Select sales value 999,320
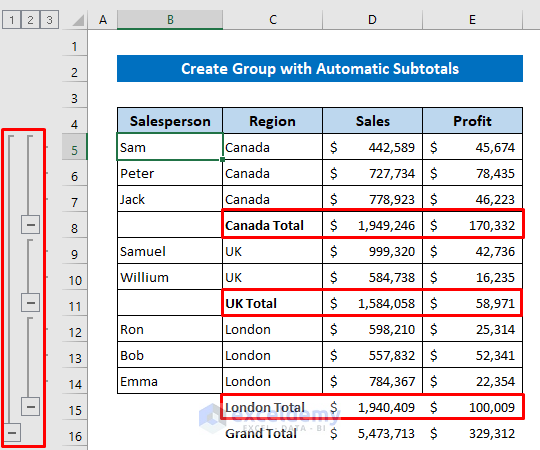This screenshot has width=540, height=450. 372,251
